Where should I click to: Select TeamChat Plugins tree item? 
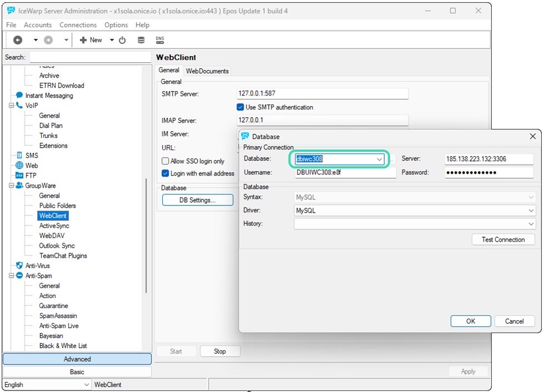pos(63,255)
